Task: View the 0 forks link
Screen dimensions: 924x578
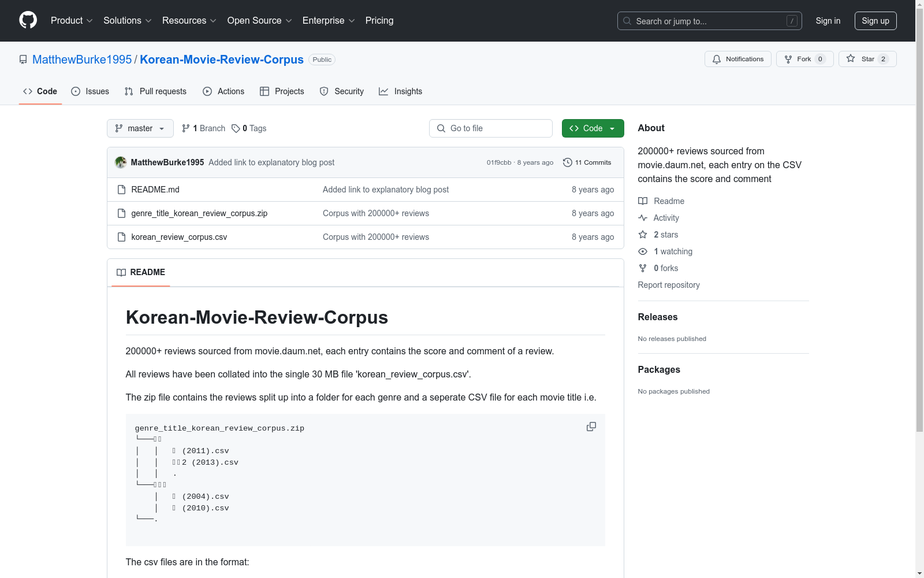Action: (x=658, y=268)
